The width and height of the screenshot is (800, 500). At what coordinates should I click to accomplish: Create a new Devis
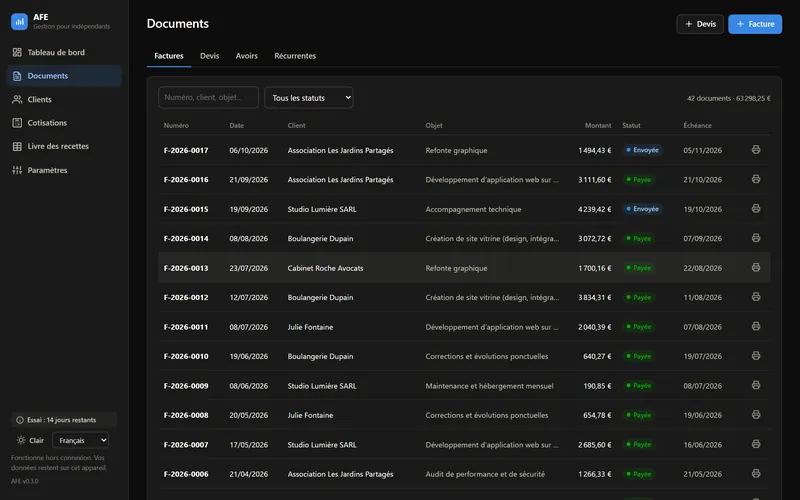tap(700, 24)
